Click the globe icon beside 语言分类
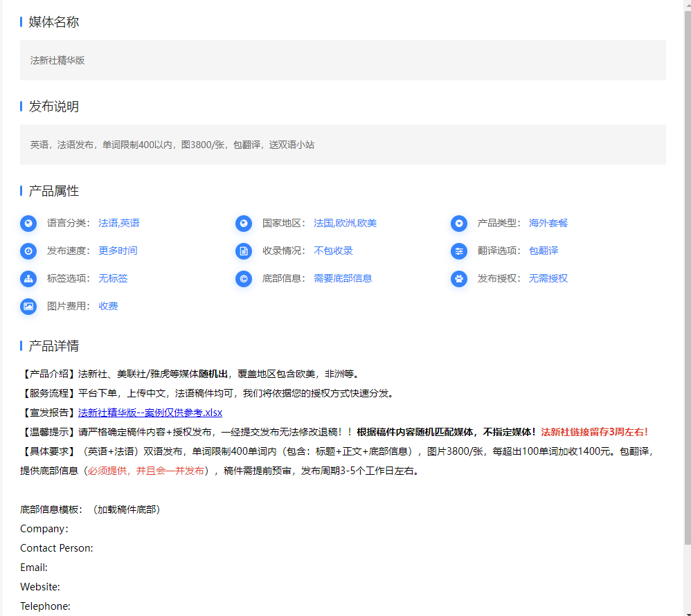Screen dimensions: 691x616 [28, 224]
